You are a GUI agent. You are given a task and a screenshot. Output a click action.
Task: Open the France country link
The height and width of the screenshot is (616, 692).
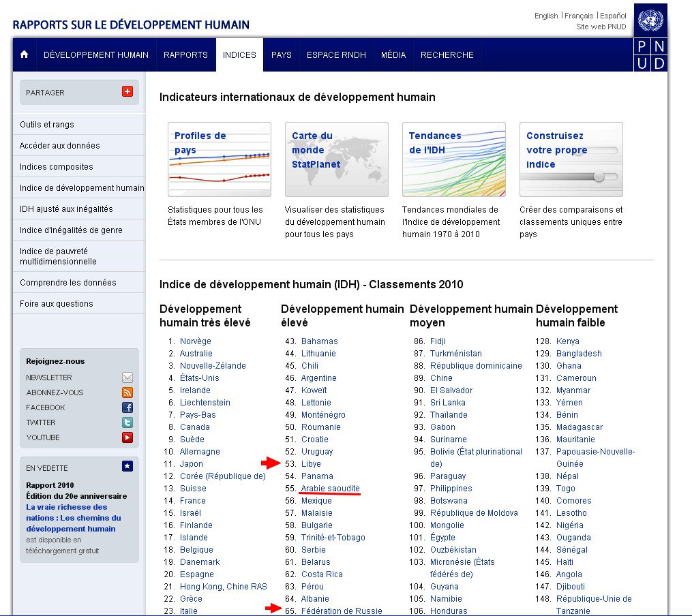[193, 501]
